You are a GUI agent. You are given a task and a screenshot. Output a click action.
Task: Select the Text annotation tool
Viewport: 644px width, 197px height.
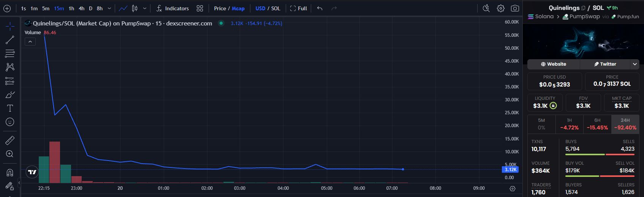pos(10,108)
